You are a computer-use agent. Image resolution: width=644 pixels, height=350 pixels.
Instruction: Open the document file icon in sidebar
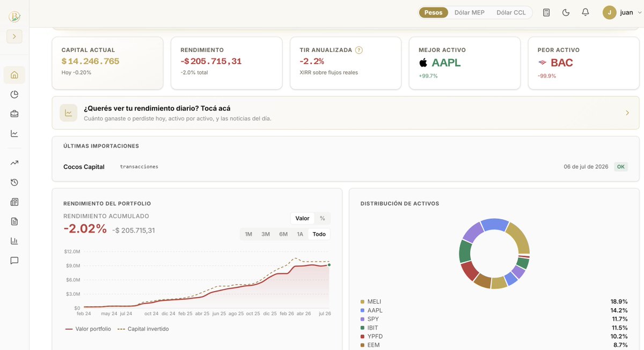[x=14, y=221]
